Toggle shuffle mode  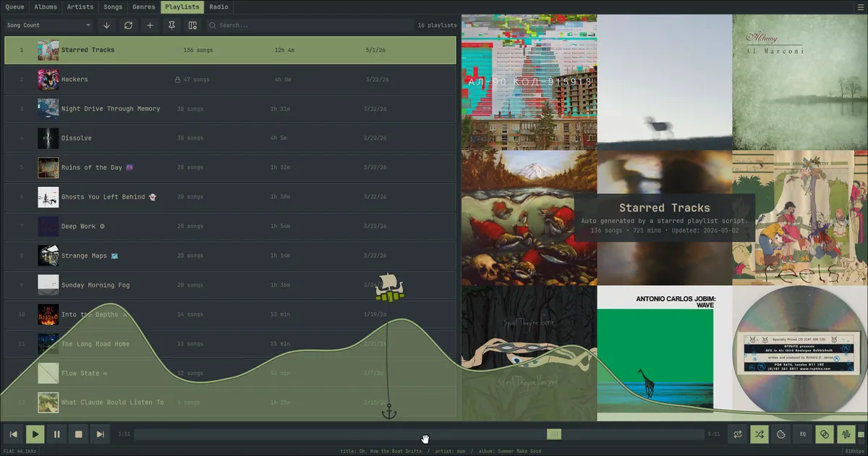coord(759,434)
